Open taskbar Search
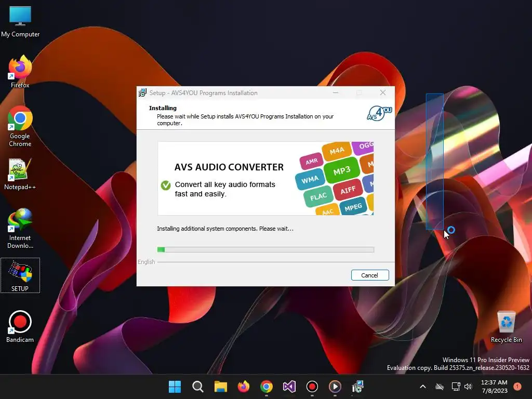Image resolution: width=532 pixels, height=399 pixels. 197,387
